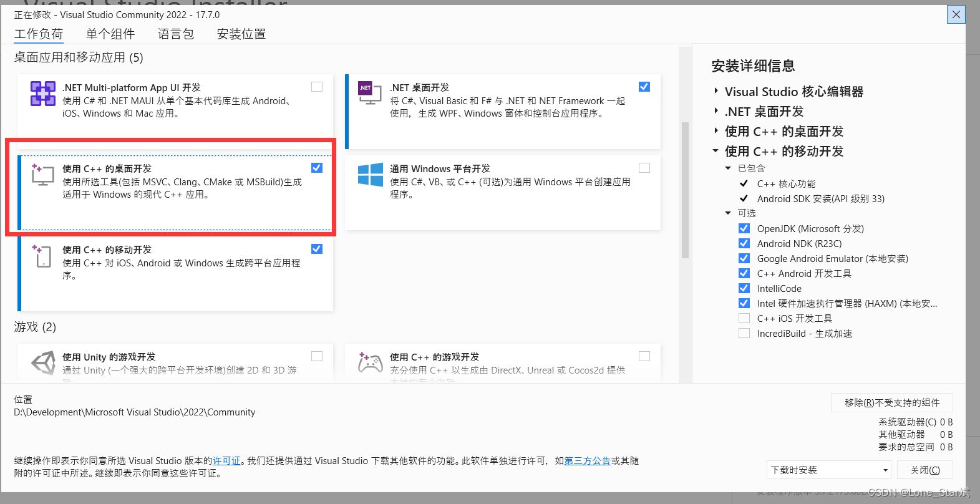
Task: Check the 使用 Unity 的游戏开发 checkbox
Action: coord(317,356)
